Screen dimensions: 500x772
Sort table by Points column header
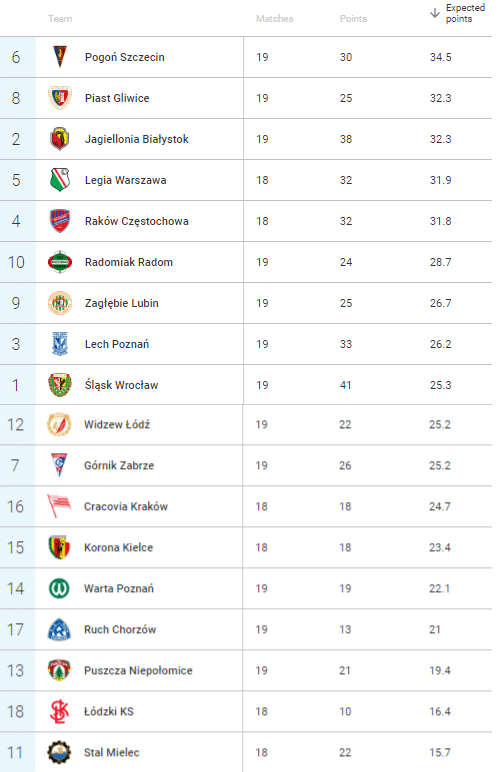[353, 19]
